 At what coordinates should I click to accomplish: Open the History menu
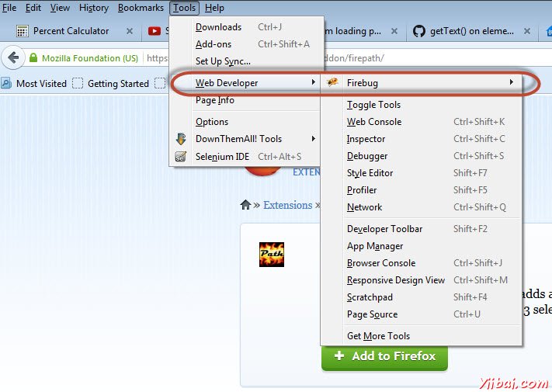tap(94, 8)
